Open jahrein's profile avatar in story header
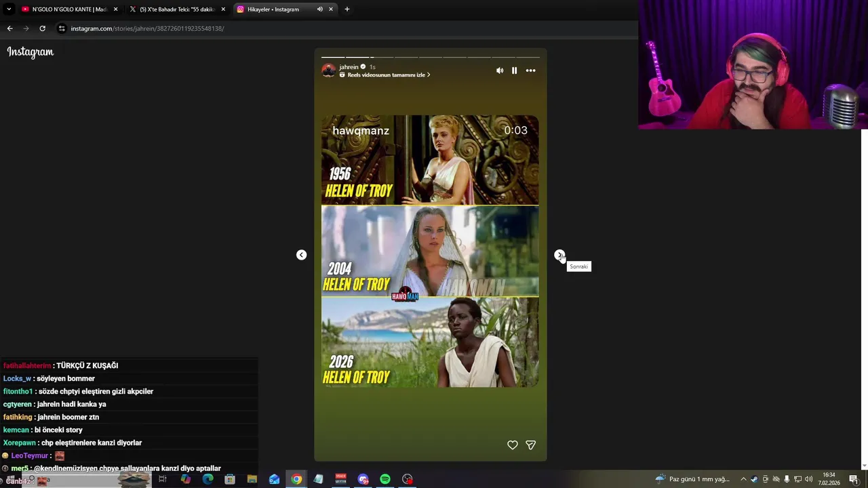 coord(329,70)
